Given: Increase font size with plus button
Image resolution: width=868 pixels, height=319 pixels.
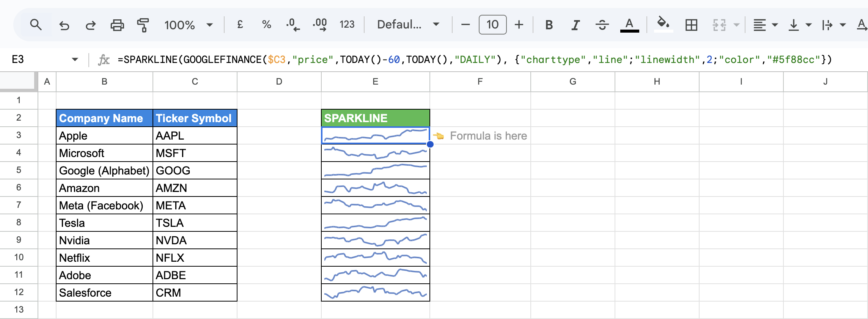Looking at the screenshot, I should [519, 25].
